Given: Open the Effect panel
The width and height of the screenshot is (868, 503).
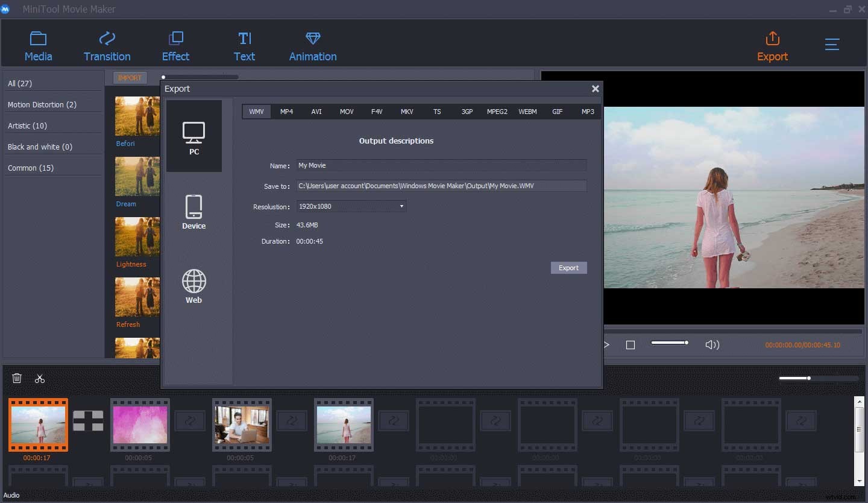Looking at the screenshot, I should pos(175,45).
